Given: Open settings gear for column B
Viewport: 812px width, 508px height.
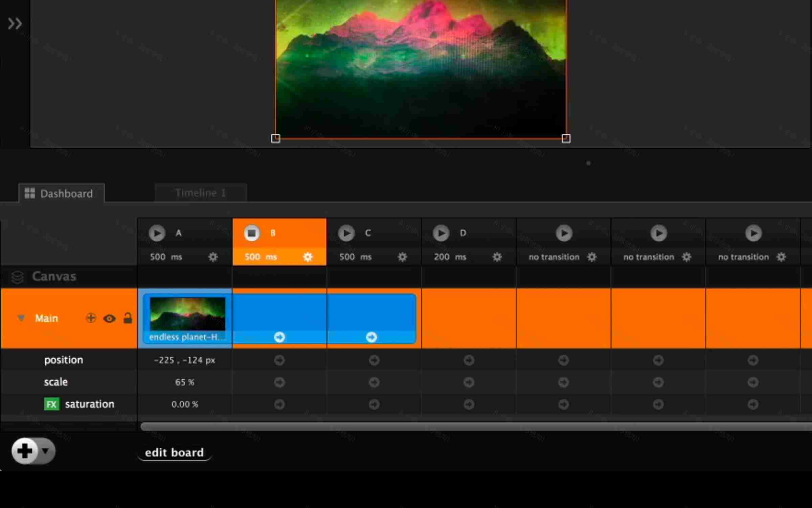Looking at the screenshot, I should [308, 257].
